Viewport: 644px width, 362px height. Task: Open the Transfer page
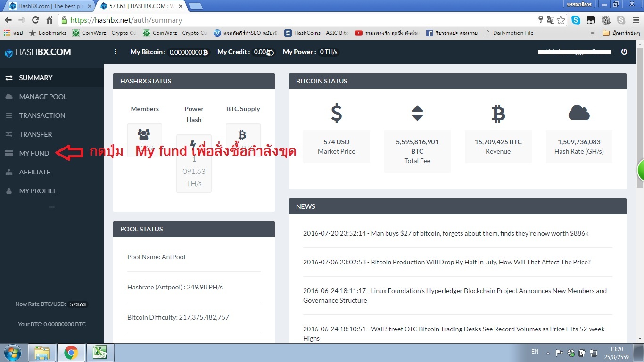pos(52,134)
